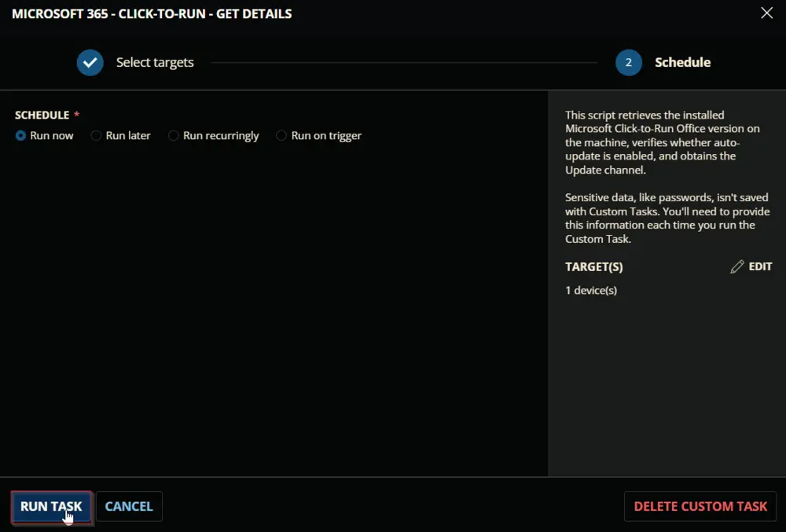Open the Select targets step label
The height and width of the screenshot is (532, 786).
(155, 63)
